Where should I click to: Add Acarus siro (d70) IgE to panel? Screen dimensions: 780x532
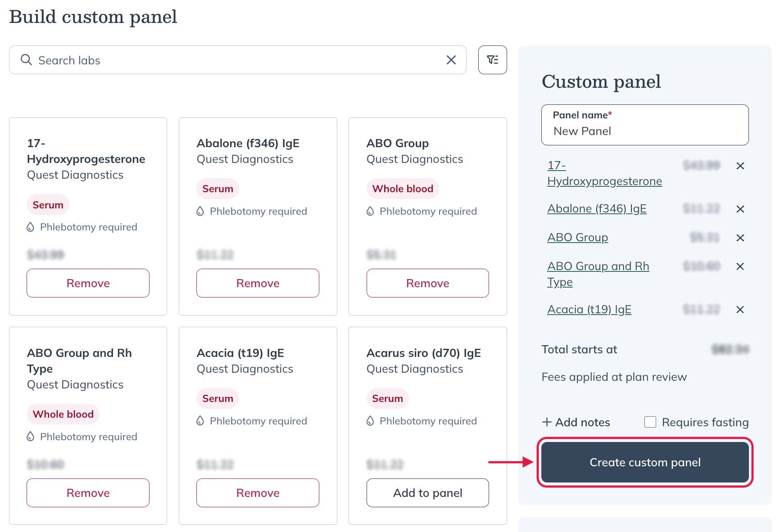(x=427, y=493)
